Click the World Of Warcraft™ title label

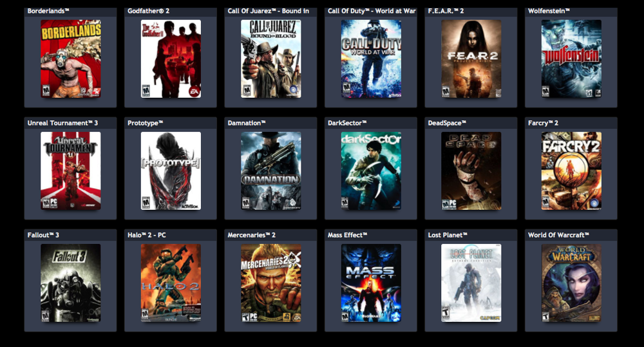point(558,235)
